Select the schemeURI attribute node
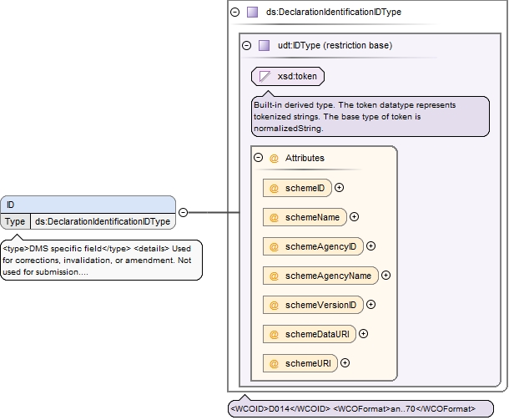Image resolution: width=509 pixels, height=420 pixels. (x=300, y=363)
